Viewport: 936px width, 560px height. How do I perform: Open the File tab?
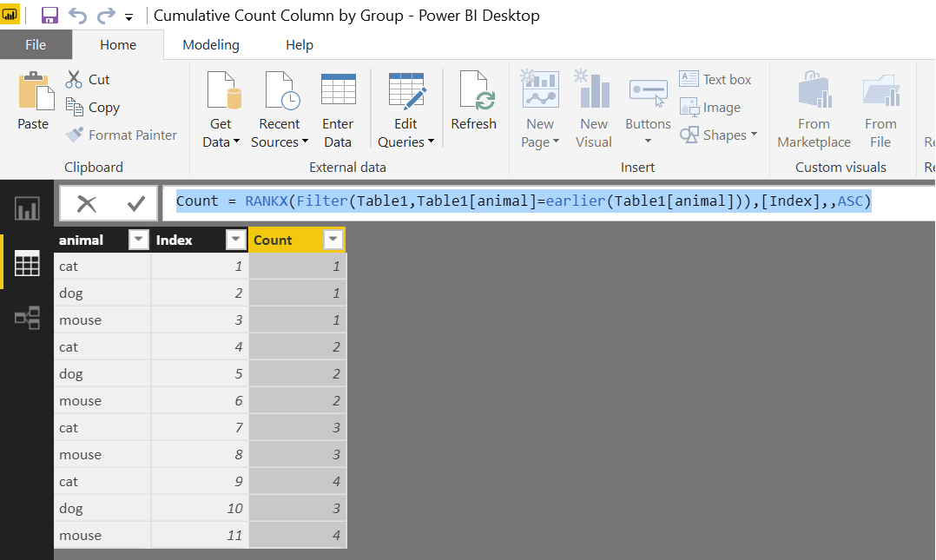click(36, 45)
